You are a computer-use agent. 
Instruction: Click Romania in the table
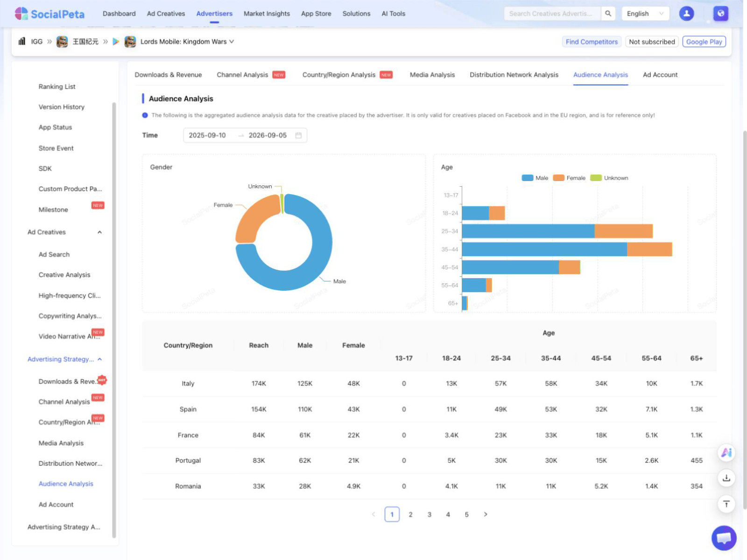188,486
